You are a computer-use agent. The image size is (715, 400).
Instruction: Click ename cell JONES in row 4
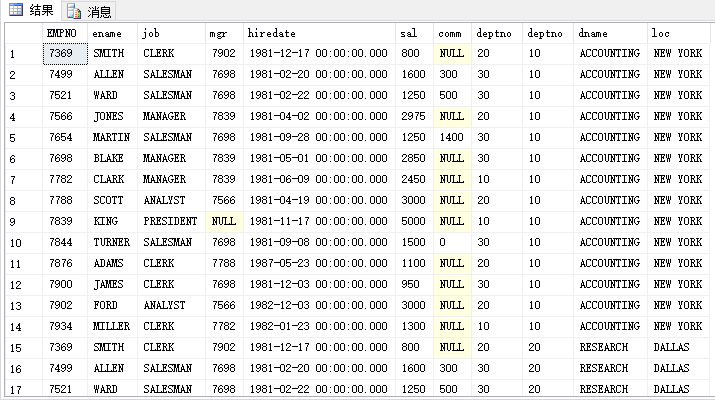(113, 117)
